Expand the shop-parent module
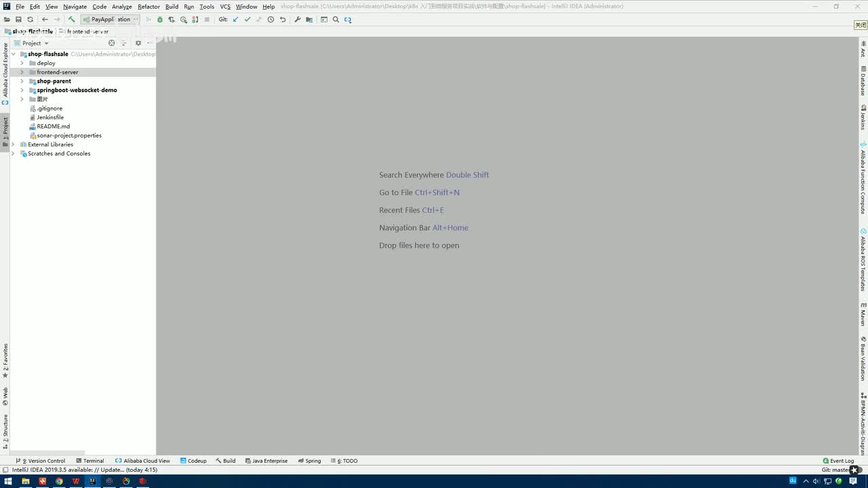 [x=22, y=81]
